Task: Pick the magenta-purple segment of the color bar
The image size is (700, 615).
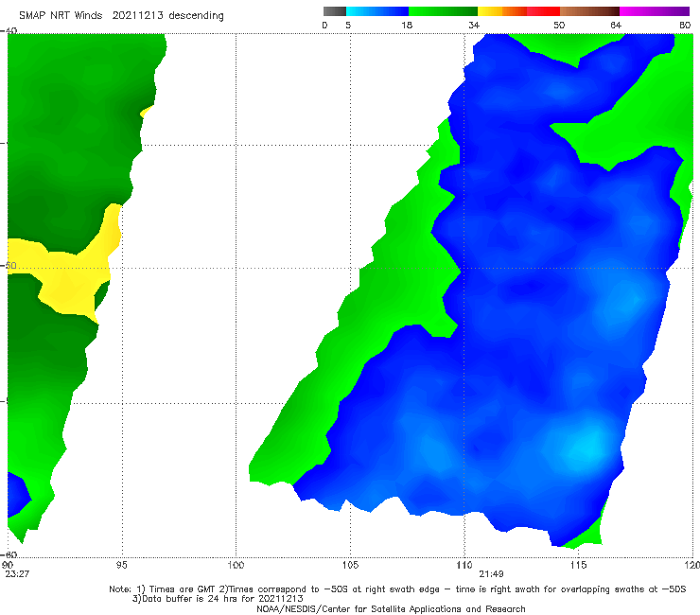Action: tap(655, 11)
